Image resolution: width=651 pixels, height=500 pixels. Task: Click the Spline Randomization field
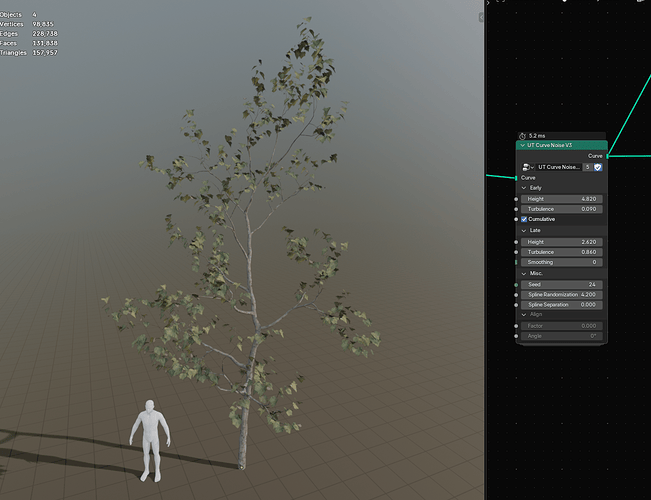tap(561, 294)
